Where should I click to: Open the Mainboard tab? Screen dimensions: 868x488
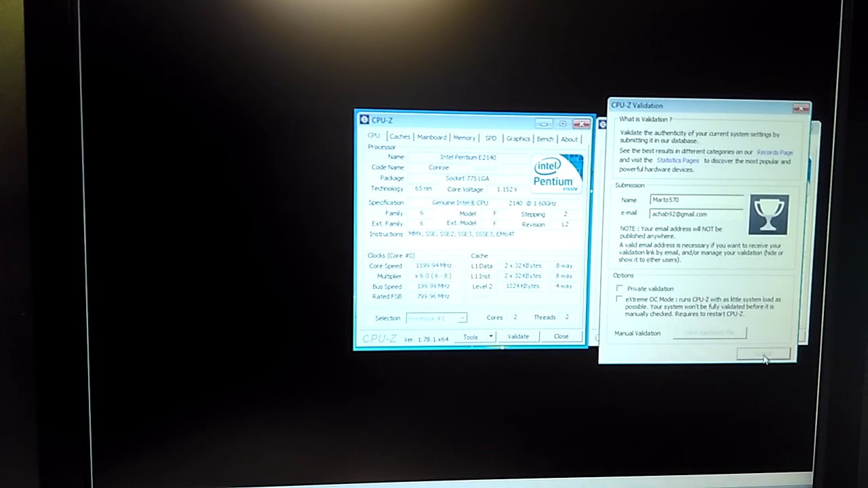click(x=431, y=138)
